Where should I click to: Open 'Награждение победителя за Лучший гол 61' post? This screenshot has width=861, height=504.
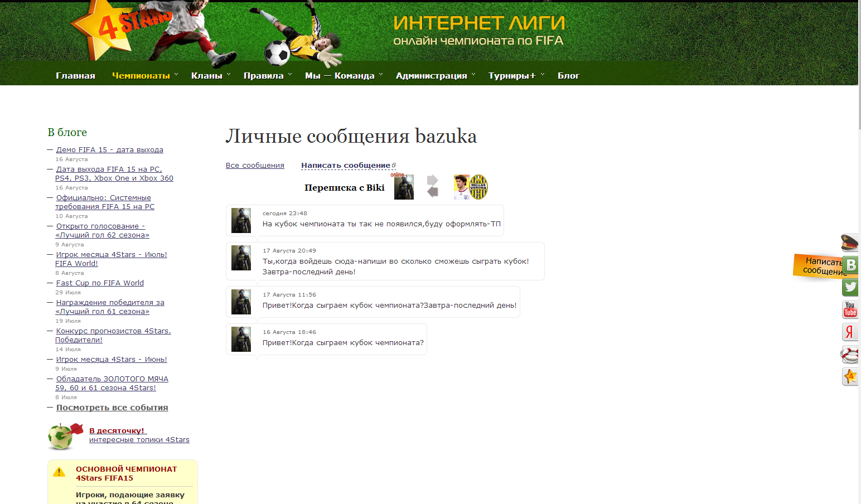pyautogui.click(x=110, y=307)
